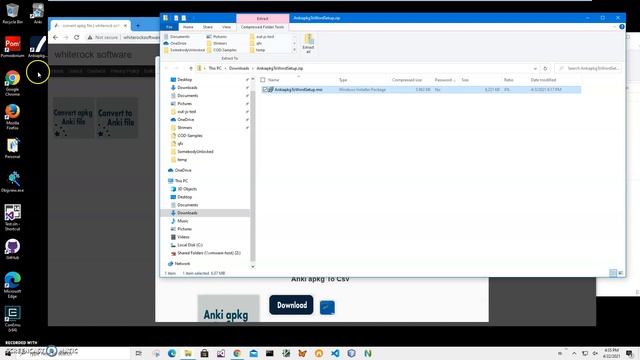Select the Windows Installer Package file
Viewport: 640px width, 360px height.
pyautogui.click(x=421, y=89)
